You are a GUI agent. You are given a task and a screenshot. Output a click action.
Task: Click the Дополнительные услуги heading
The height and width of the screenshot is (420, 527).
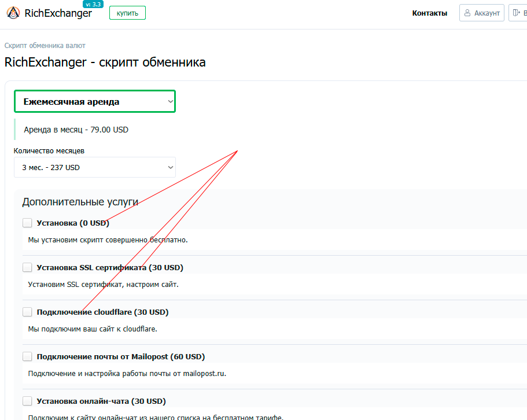(80, 202)
